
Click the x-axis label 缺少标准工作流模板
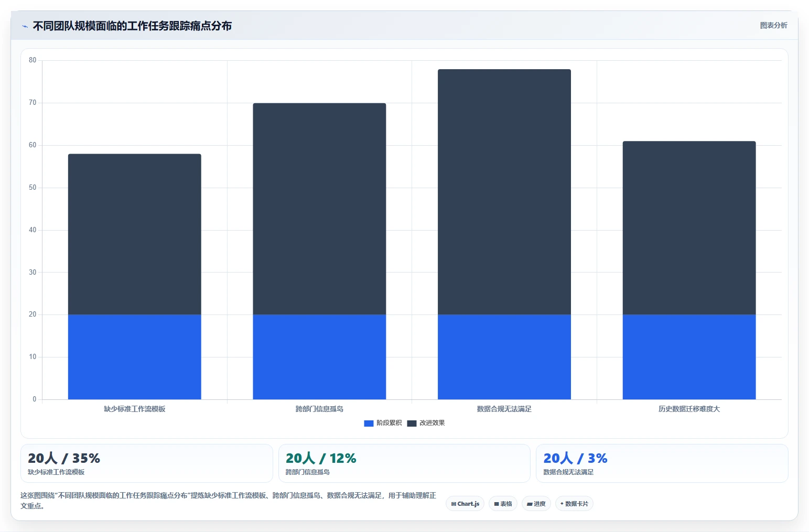click(135, 409)
